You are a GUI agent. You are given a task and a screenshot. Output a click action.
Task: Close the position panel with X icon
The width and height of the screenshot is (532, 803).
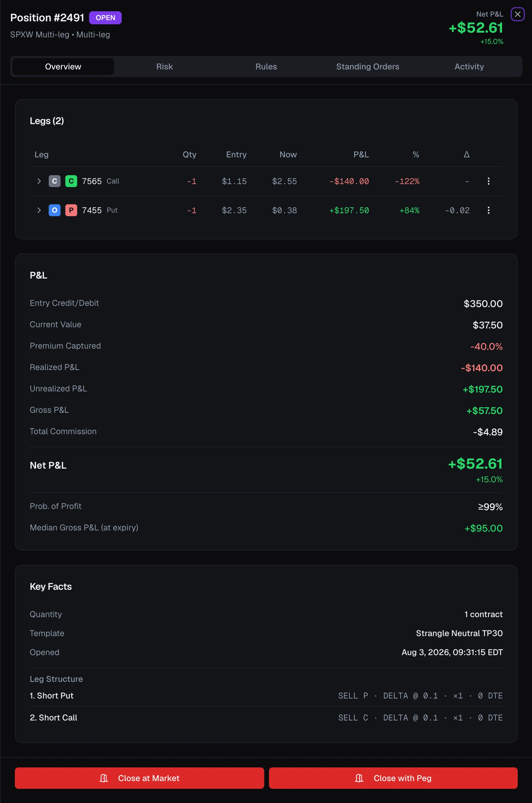point(517,14)
